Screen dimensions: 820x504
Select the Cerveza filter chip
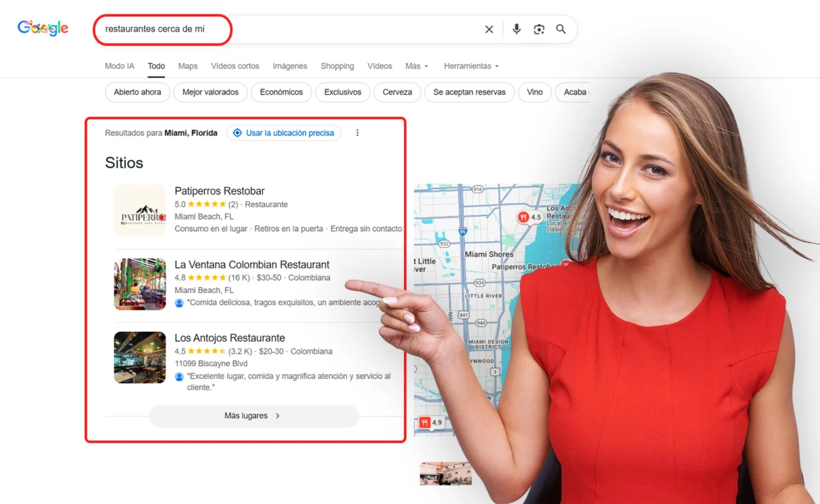click(x=397, y=92)
